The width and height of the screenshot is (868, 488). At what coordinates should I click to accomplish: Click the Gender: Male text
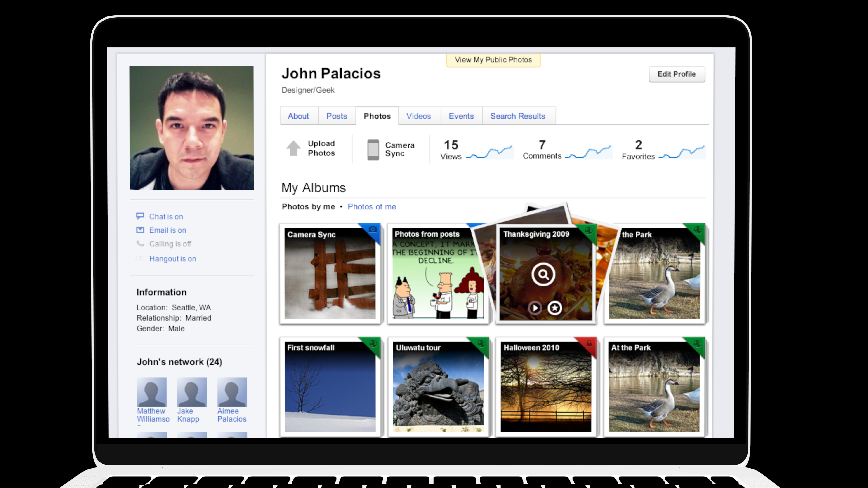160,328
